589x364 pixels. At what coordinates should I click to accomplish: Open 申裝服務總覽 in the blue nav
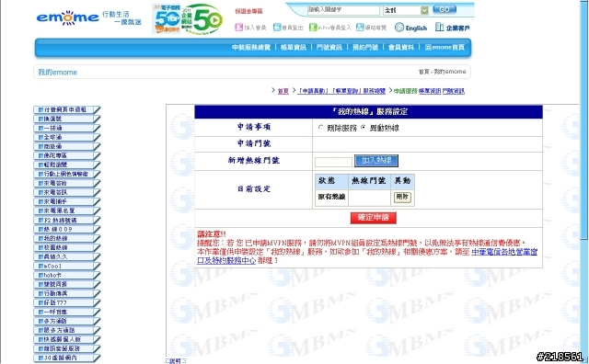pos(251,47)
